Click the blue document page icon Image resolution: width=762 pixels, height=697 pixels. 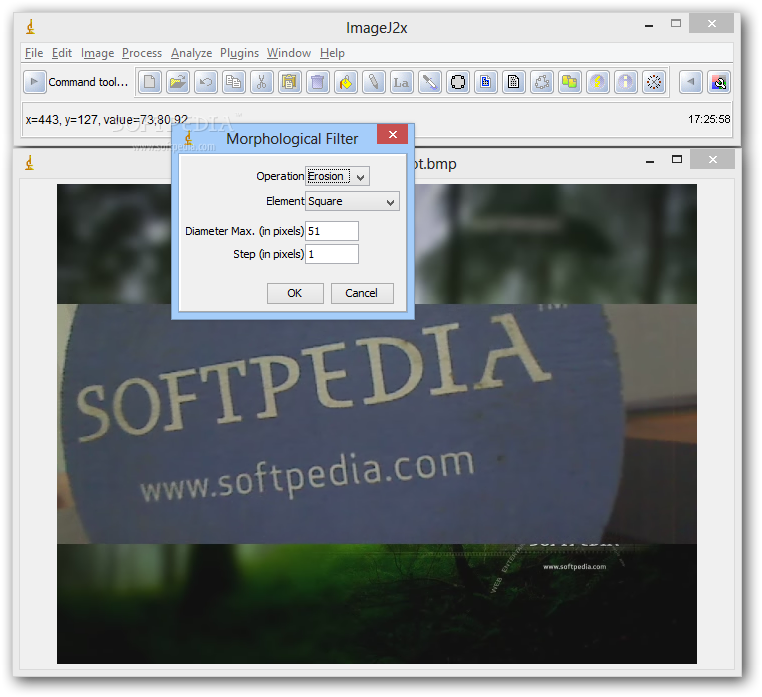486,82
